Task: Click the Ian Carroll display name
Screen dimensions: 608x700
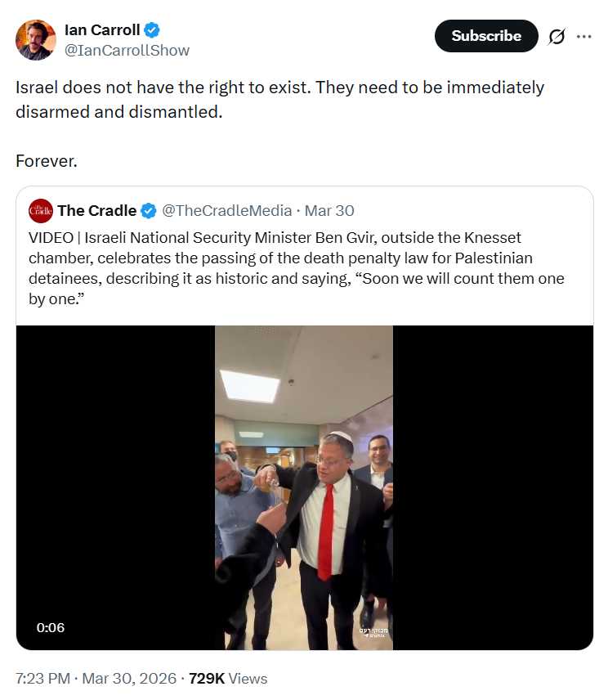Action: pos(102,30)
